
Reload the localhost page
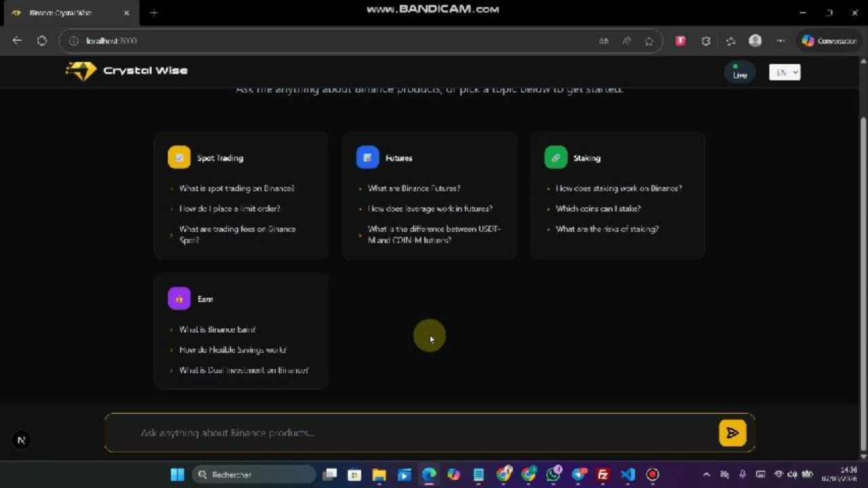[x=42, y=41]
